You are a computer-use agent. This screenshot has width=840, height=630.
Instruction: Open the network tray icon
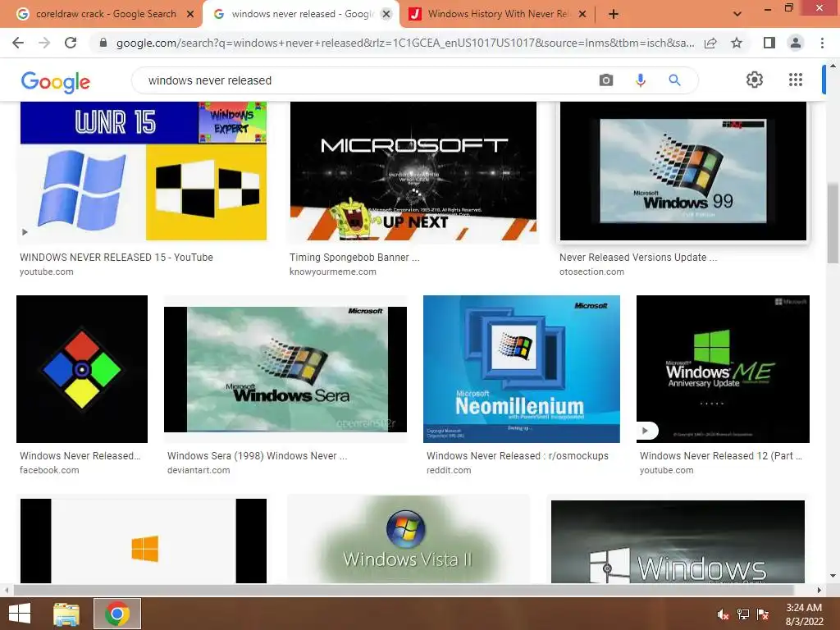tap(743, 614)
